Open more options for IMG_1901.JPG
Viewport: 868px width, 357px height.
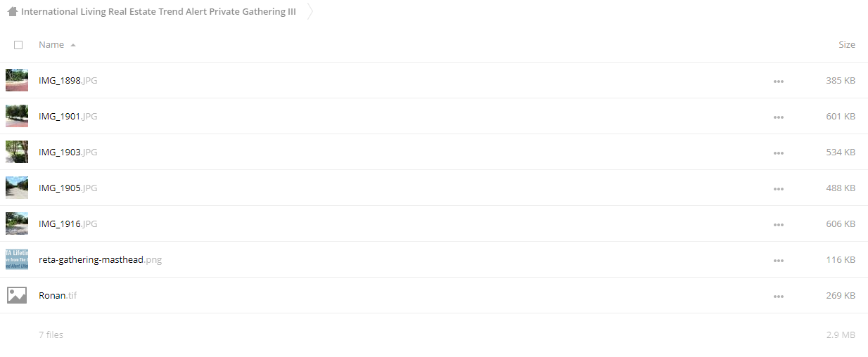coord(778,117)
